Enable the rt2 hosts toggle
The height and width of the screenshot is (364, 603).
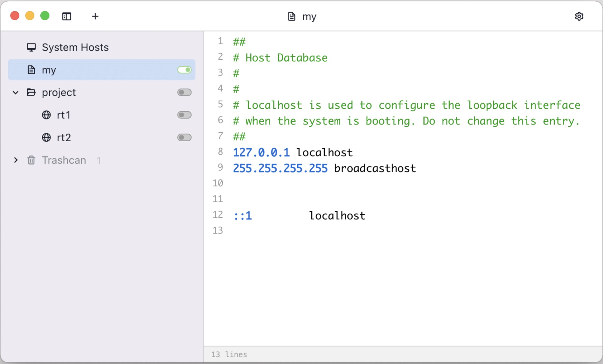click(184, 138)
